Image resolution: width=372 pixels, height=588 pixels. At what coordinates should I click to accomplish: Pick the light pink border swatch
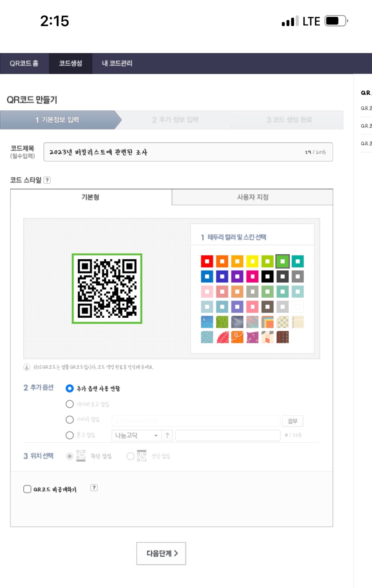click(x=207, y=292)
